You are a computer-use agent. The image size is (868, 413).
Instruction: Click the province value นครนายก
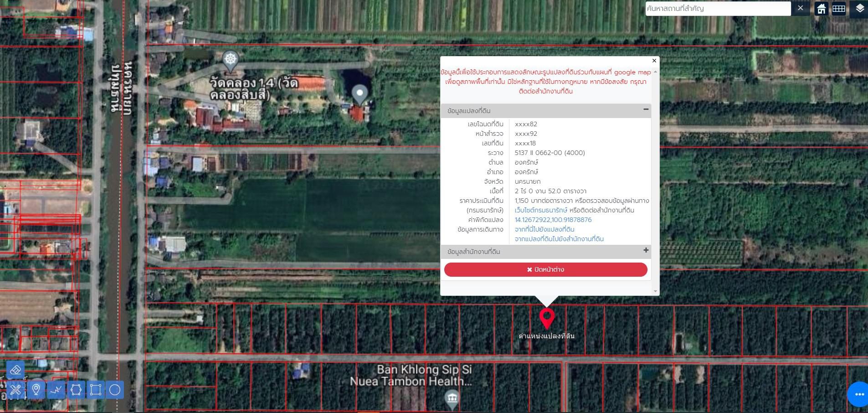point(528,181)
